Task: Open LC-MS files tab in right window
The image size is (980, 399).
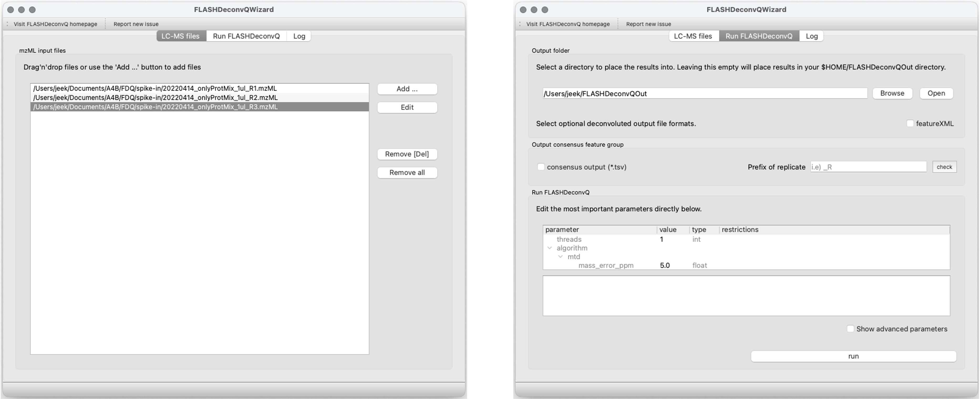Action: [693, 36]
